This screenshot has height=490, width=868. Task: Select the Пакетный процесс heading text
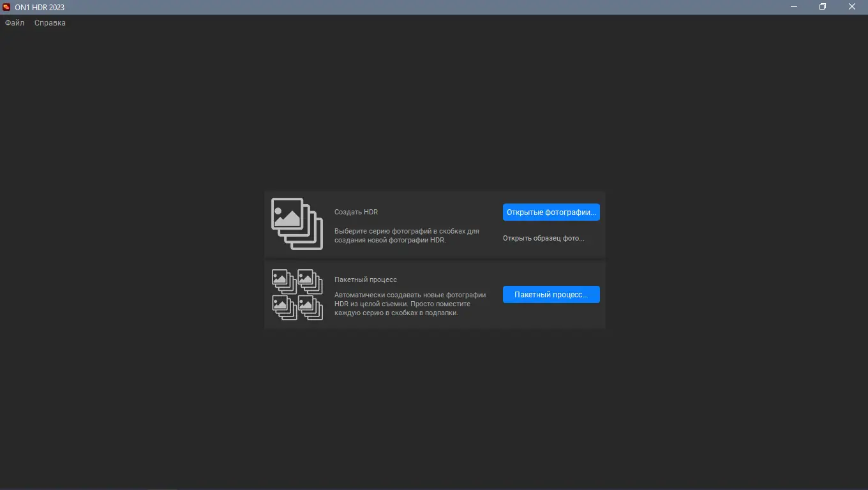(x=366, y=279)
